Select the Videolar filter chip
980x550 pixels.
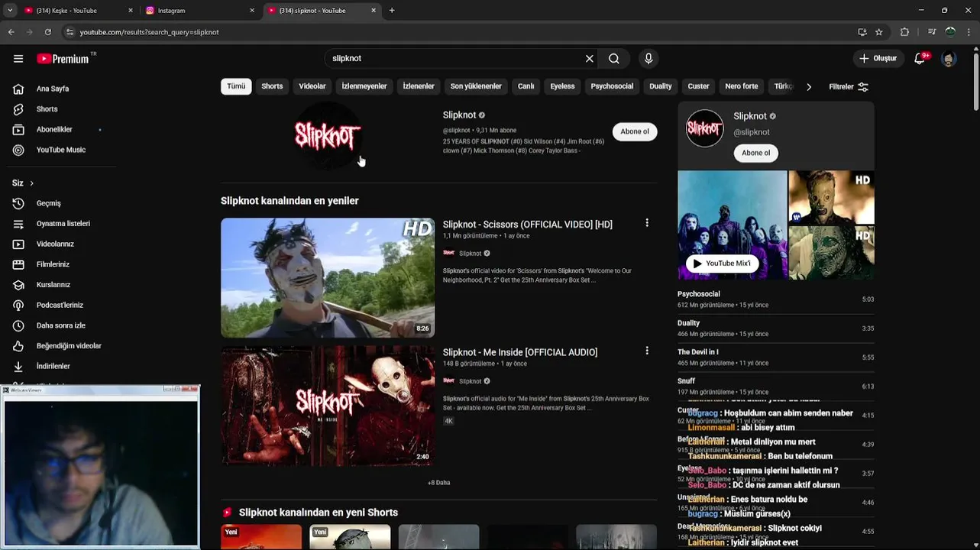pos(312,86)
